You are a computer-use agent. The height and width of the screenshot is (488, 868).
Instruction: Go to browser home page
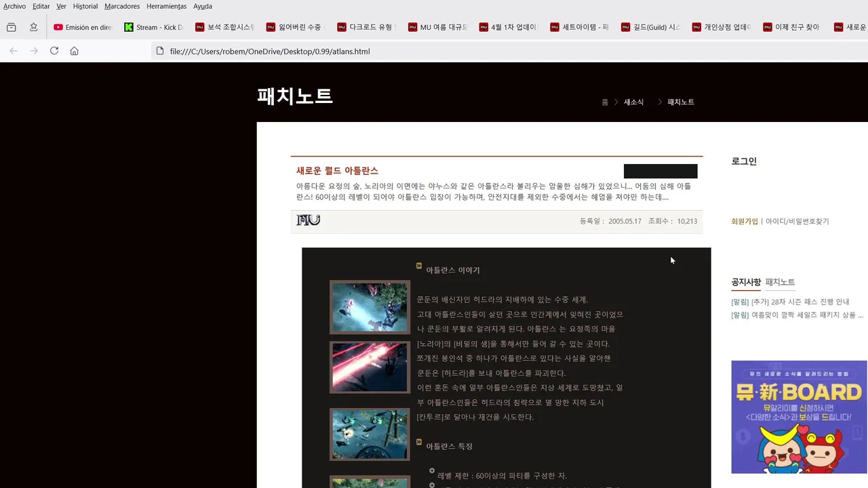[75, 51]
